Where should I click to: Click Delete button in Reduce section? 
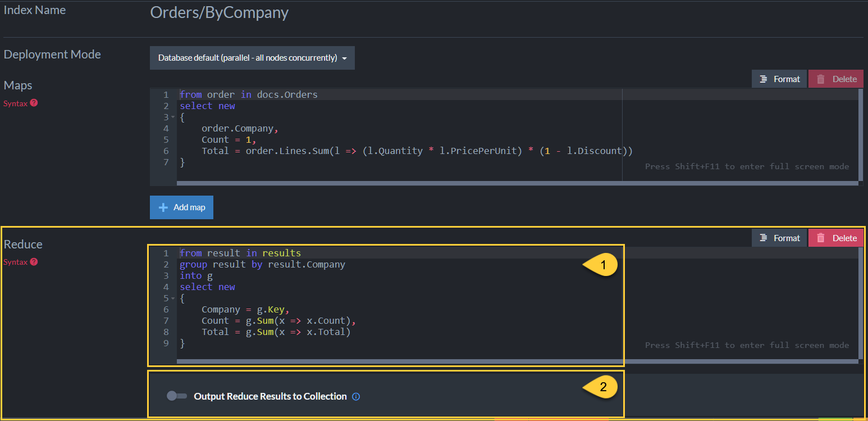(836, 238)
